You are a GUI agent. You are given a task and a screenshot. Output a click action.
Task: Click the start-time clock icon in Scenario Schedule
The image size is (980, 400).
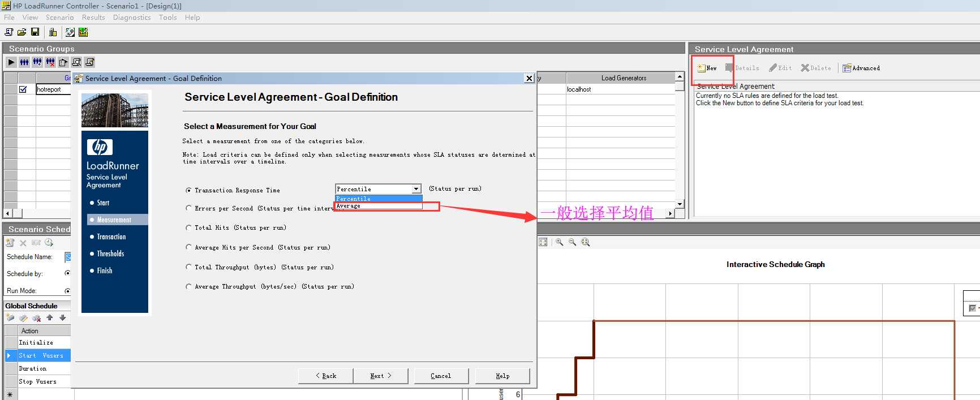(x=49, y=243)
